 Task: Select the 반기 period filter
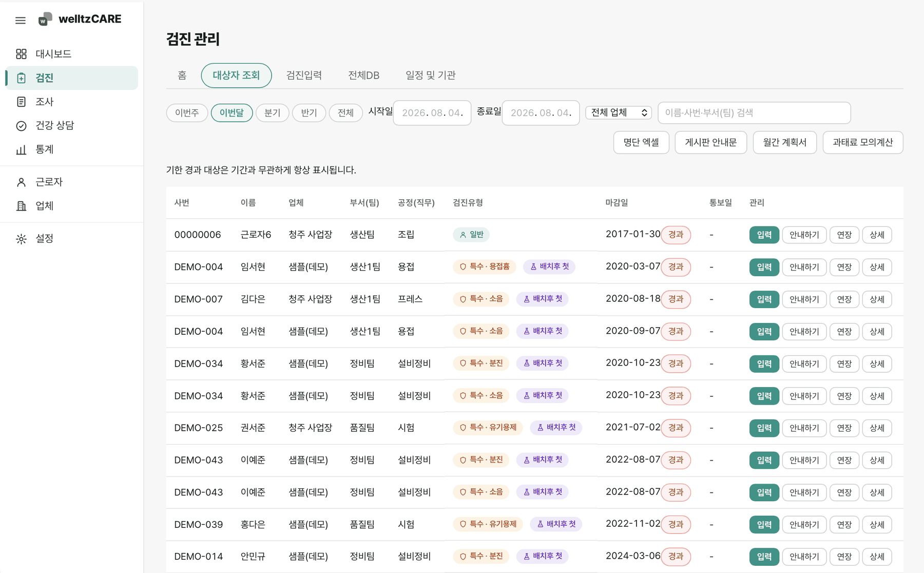[309, 113]
